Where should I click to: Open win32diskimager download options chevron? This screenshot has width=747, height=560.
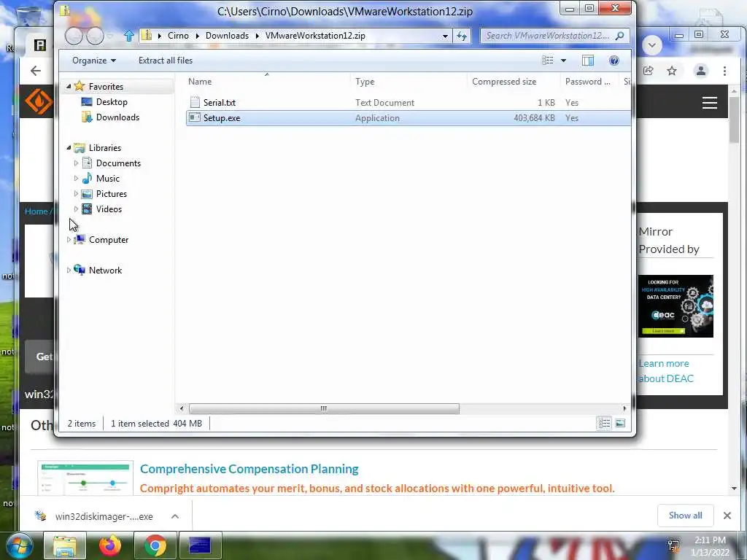pyautogui.click(x=175, y=516)
